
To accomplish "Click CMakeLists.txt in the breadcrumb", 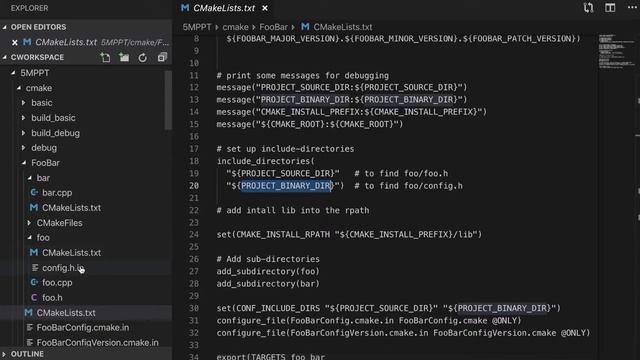I will [x=343, y=27].
